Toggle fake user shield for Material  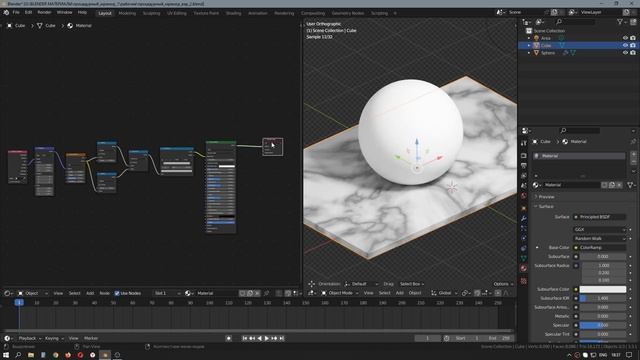pyautogui.click(x=604, y=185)
